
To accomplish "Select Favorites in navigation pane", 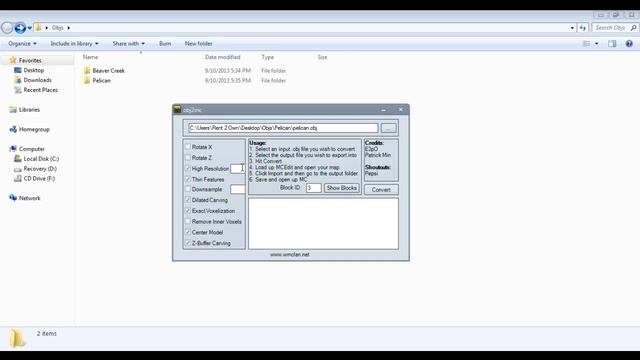I will point(30,60).
